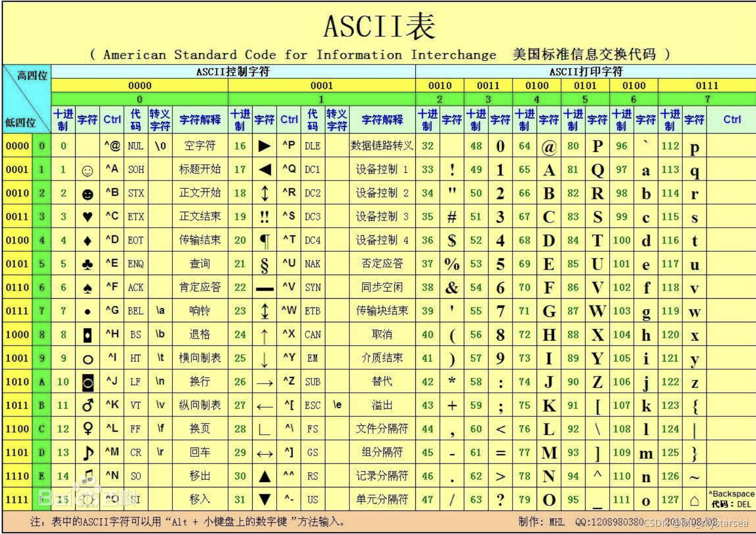
Task: Click the 'BEL' code cell
Action: coord(136,311)
